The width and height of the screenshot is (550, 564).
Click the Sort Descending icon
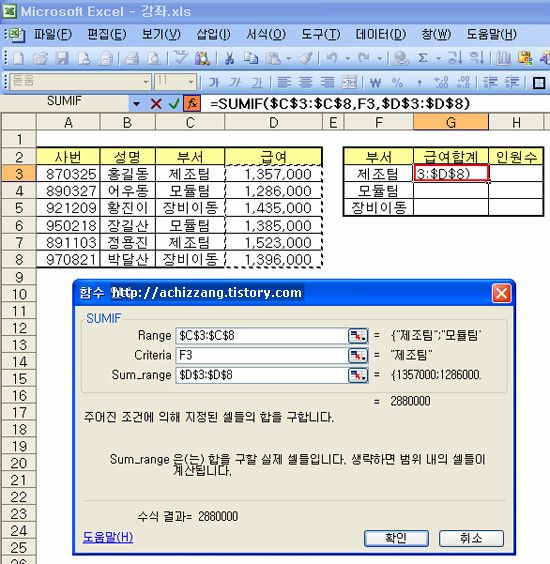(477, 58)
